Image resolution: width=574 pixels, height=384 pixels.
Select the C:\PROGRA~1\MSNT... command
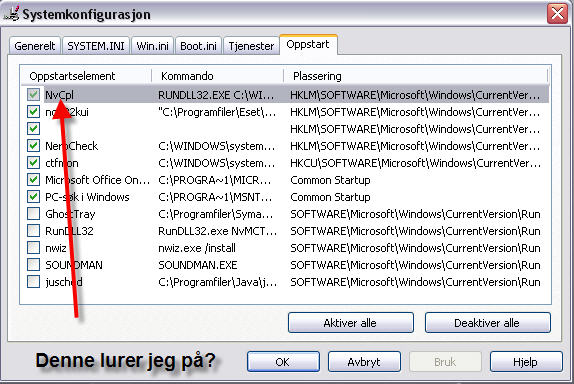click(x=215, y=197)
